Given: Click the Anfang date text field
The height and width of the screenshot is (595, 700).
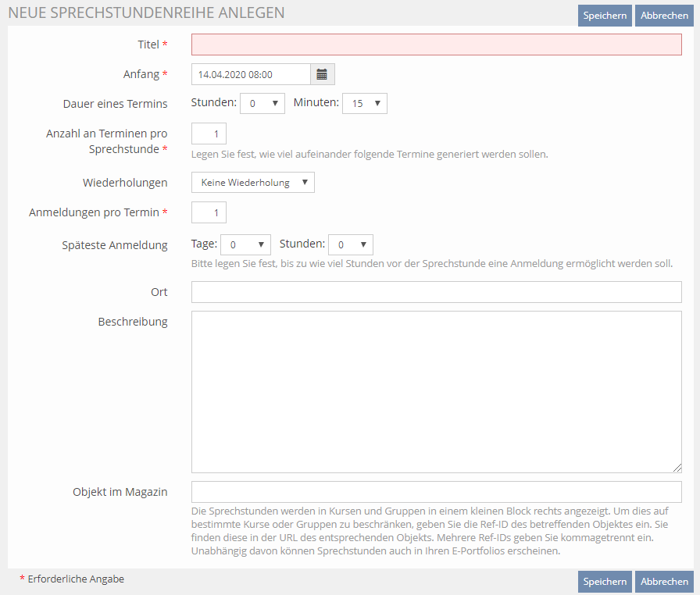Looking at the screenshot, I should pyautogui.click(x=251, y=74).
